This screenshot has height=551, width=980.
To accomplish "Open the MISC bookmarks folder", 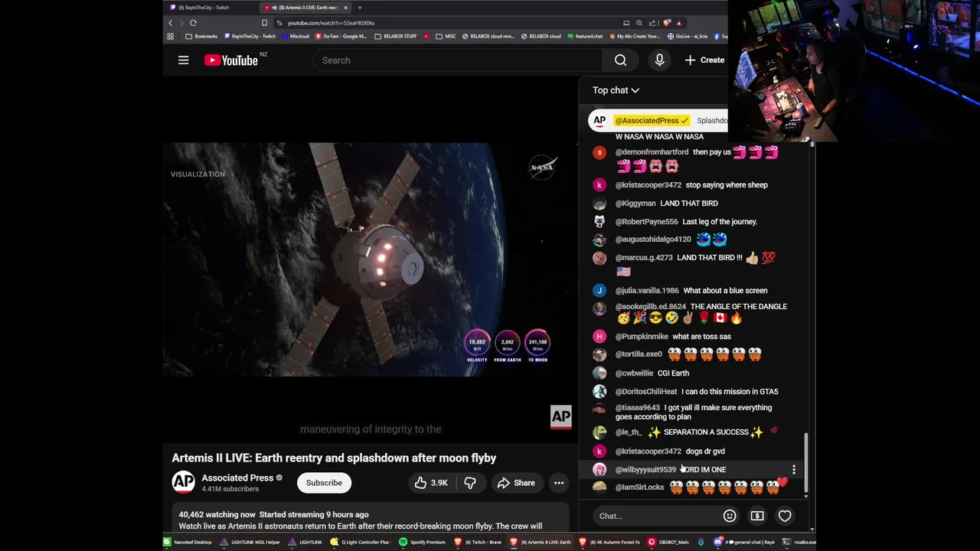I will point(445,36).
